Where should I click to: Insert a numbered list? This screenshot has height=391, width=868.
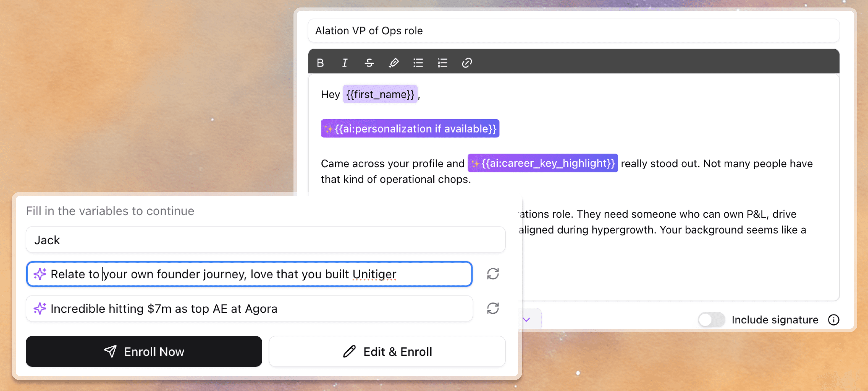point(442,63)
